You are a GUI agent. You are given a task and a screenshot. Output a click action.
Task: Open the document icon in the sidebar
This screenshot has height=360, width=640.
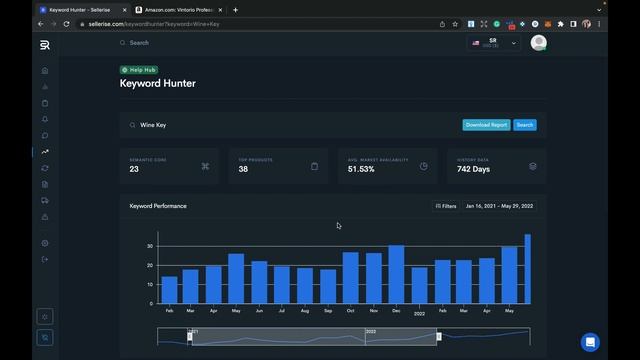click(45, 184)
